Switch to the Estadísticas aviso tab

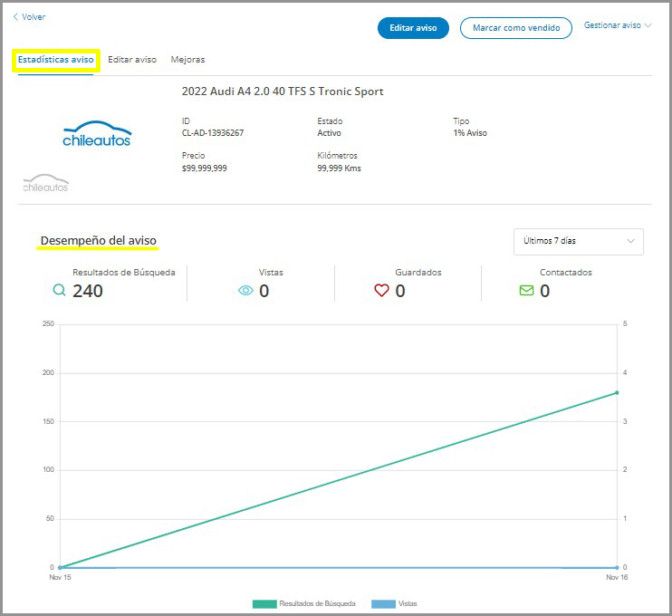point(56,60)
